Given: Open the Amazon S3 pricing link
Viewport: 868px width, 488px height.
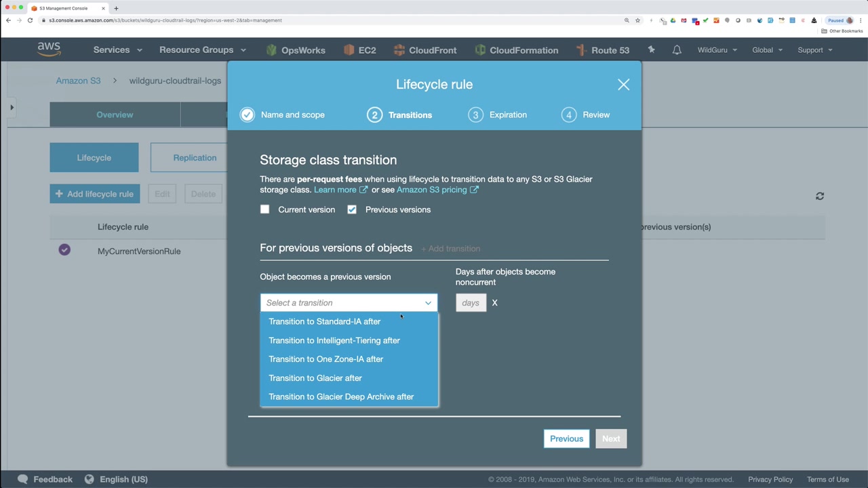Looking at the screenshot, I should (437, 190).
